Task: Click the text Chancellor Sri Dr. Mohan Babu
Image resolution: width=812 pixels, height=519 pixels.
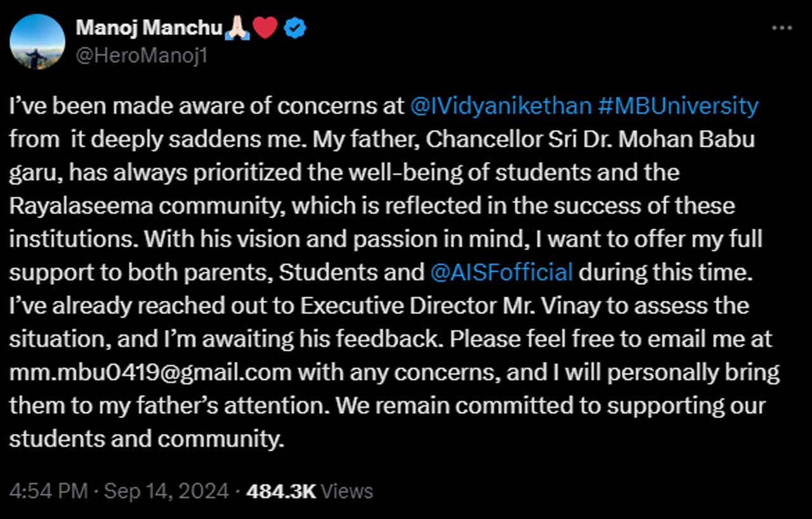Action: pos(590,139)
